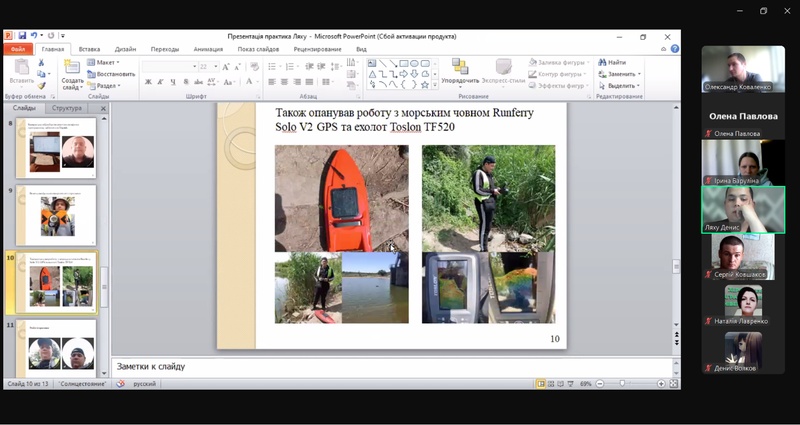Expand the shapes gallery more arrow
Image resolution: width=800 pixels, height=425 pixels.
pos(435,85)
